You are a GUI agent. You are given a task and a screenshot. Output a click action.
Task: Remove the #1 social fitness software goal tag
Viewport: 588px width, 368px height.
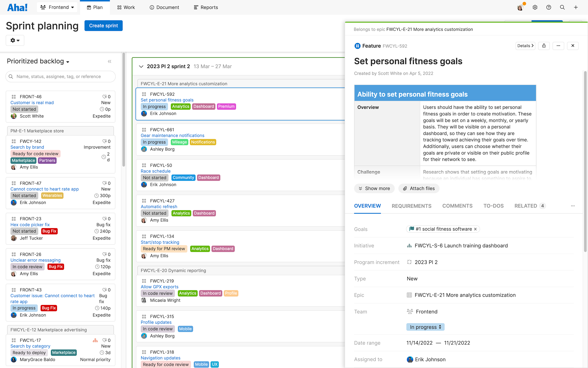click(x=475, y=229)
